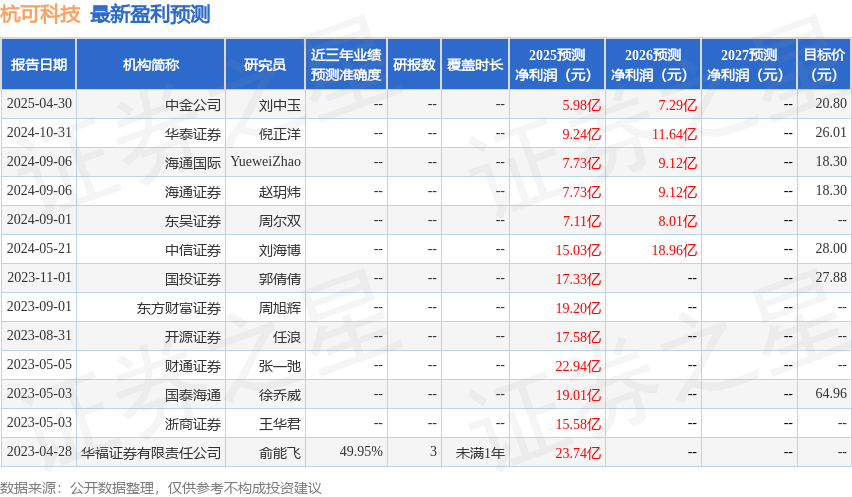
Task: Click the 49.95% accuracy value
Action: click(361, 452)
